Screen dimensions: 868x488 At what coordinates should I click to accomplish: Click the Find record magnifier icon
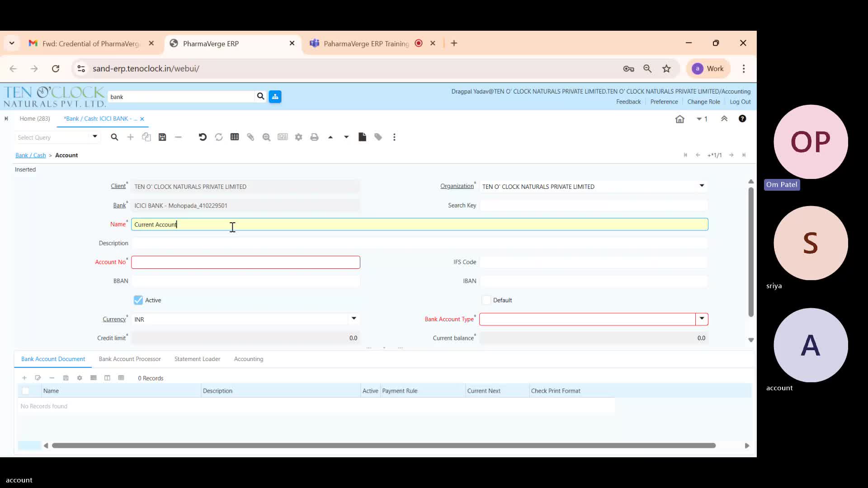[x=114, y=137]
